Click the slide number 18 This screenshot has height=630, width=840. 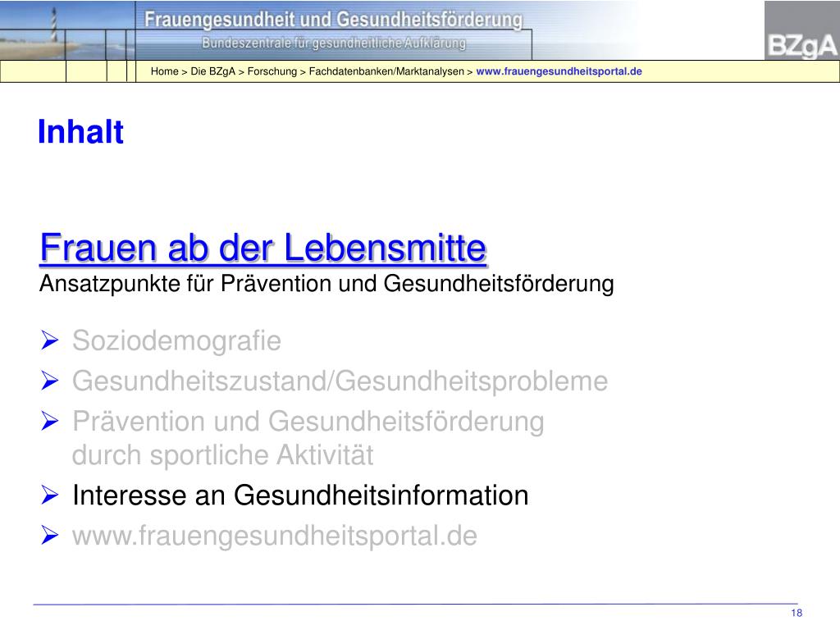point(797,613)
